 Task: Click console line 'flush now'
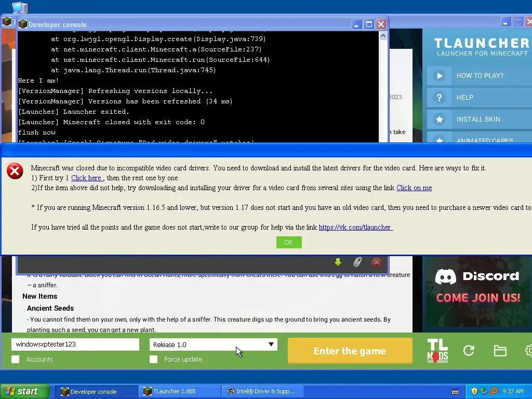point(37,132)
